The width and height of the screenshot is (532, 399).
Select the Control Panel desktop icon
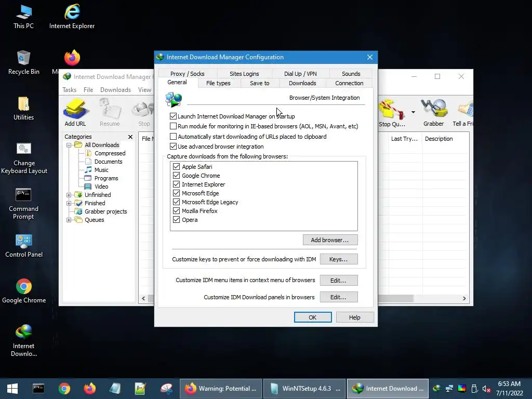[24, 246]
